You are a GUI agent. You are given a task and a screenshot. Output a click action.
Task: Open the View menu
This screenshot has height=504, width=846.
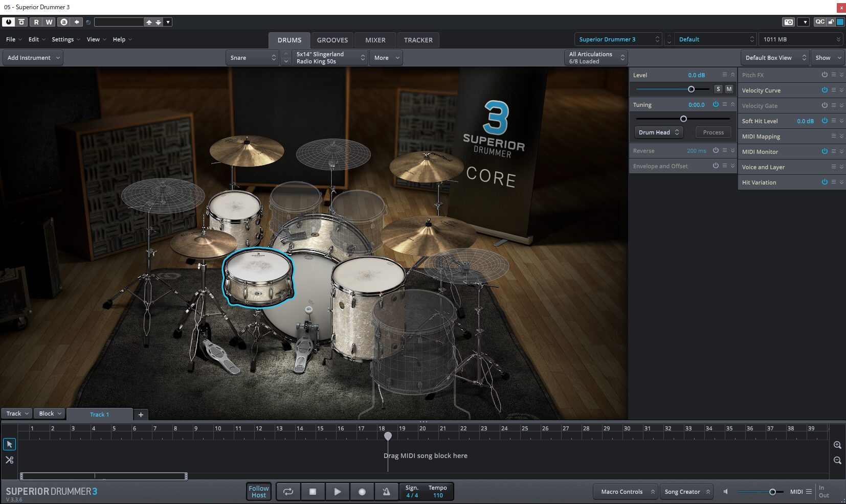pos(96,39)
